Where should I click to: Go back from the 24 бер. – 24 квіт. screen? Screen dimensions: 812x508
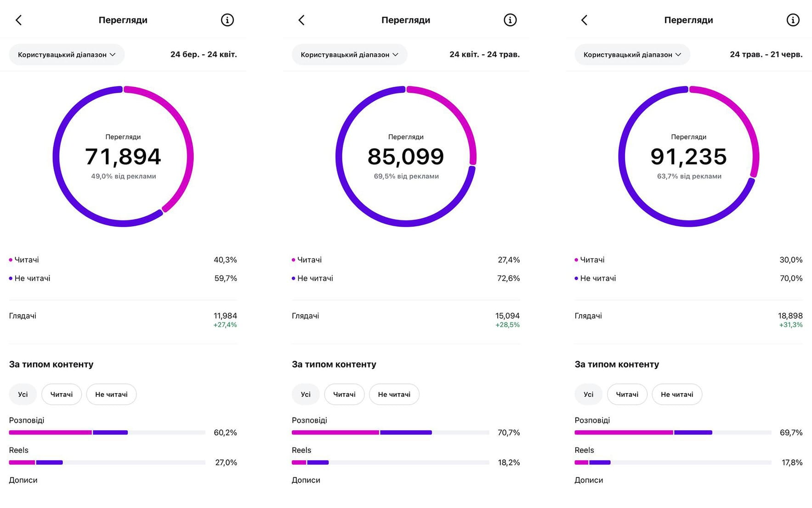point(19,20)
